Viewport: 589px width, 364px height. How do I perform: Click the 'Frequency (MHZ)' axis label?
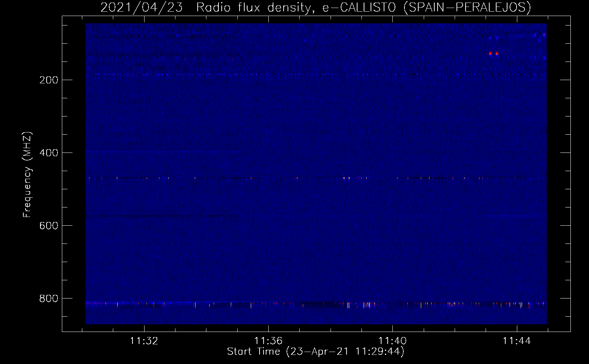coord(27,174)
